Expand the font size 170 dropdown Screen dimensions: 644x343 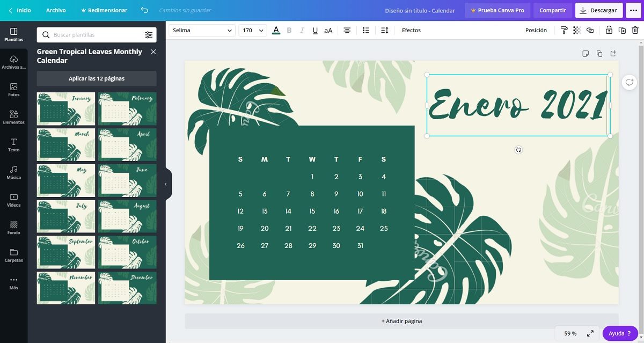261,30
